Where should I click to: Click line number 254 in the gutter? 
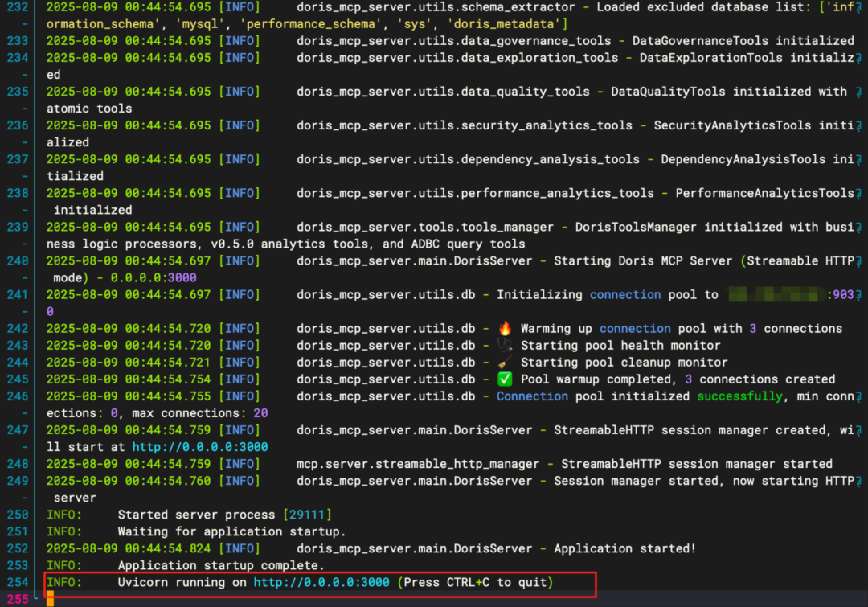coord(18,583)
